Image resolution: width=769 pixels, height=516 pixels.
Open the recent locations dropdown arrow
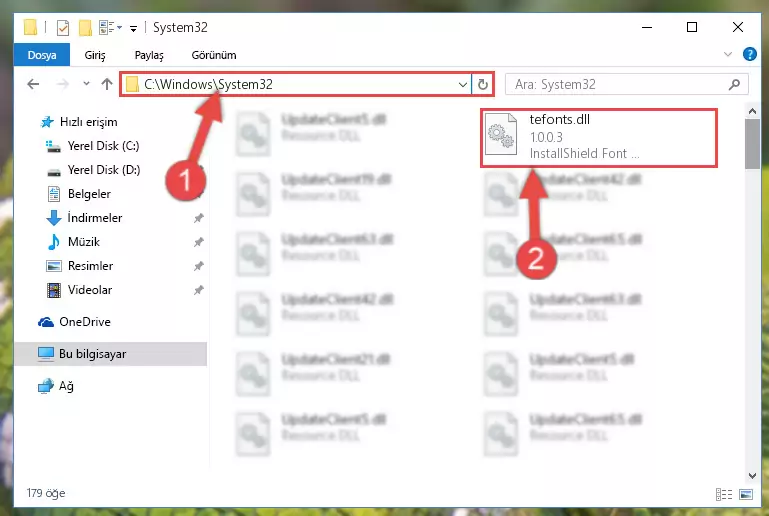click(x=86, y=84)
